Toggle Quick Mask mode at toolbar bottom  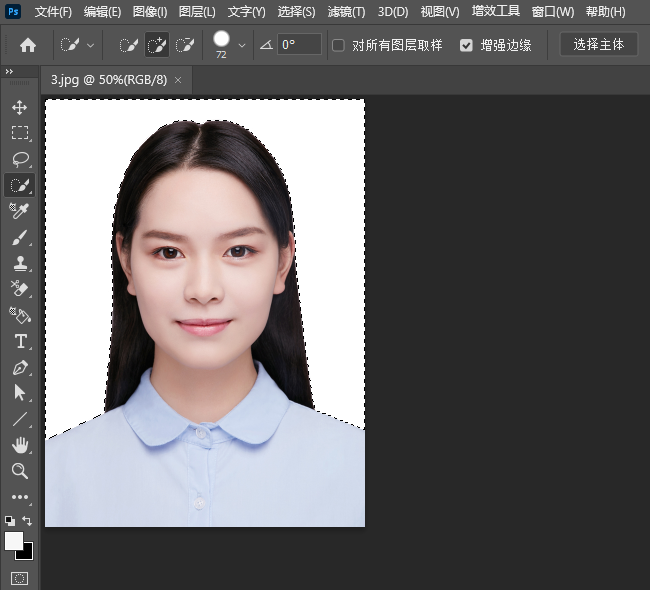click(x=20, y=578)
